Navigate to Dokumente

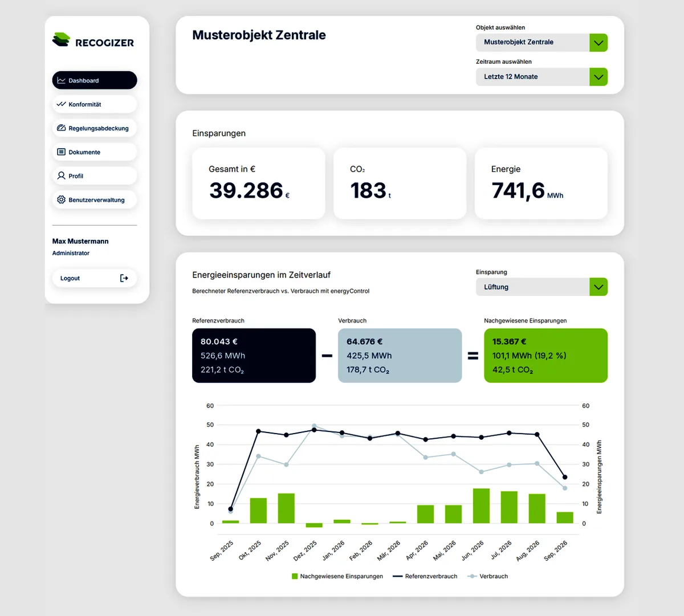click(x=95, y=152)
